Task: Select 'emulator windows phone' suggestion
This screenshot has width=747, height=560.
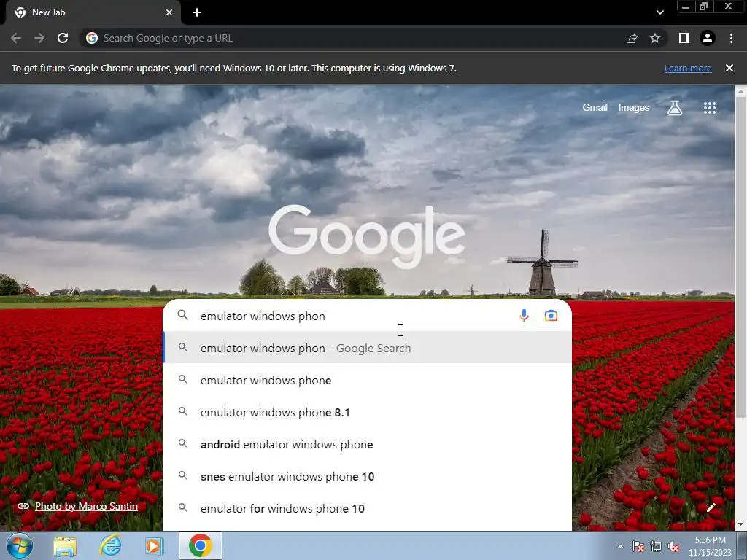Action: (368, 380)
